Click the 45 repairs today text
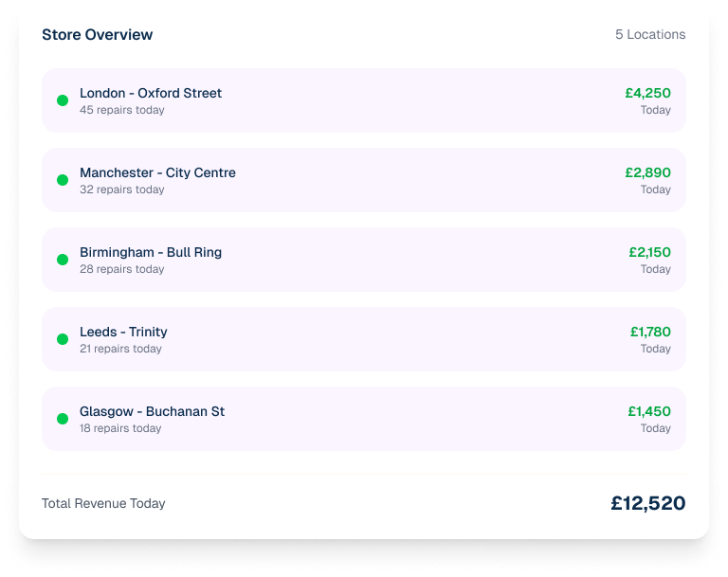This screenshot has height=577, width=728. tap(121, 110)
